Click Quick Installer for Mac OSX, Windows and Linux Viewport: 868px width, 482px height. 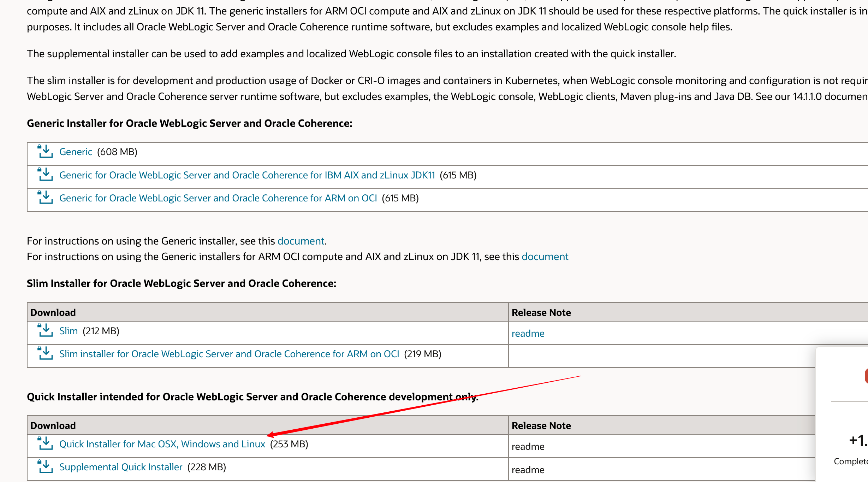pos(162,444)
